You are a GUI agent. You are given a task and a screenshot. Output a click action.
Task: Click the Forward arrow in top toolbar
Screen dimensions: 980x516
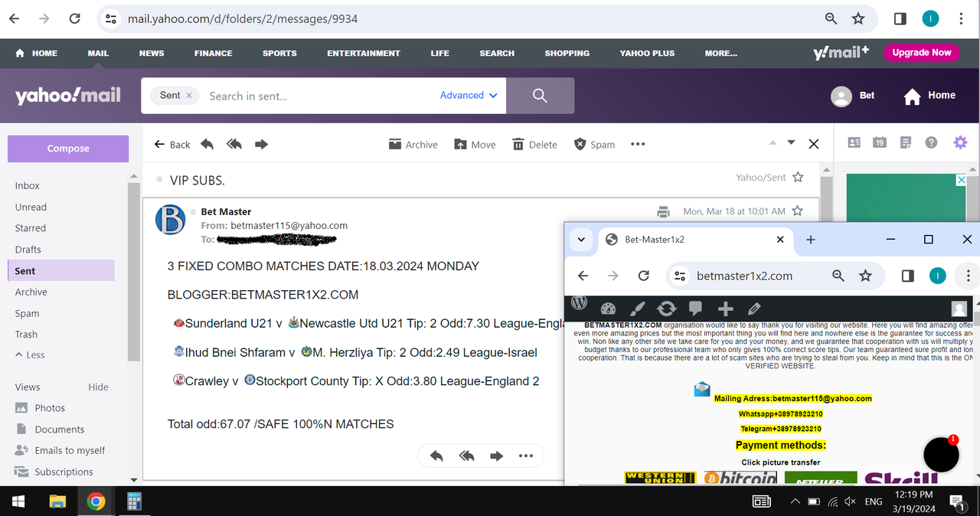pos(261,144)
